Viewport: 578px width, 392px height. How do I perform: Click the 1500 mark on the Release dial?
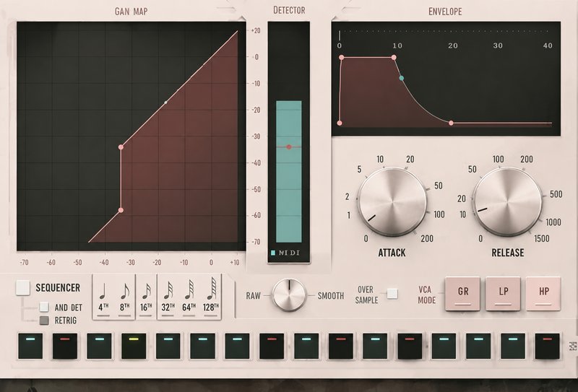click(541, 238)
